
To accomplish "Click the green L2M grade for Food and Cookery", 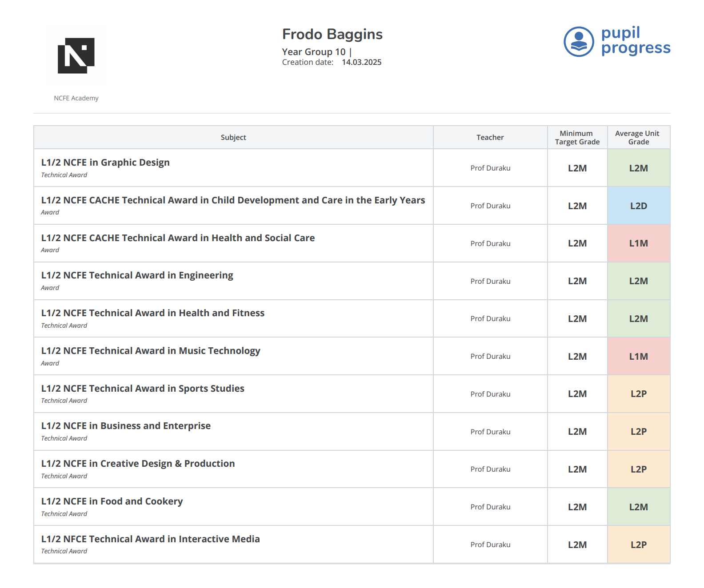I will [x=638, y=507].
